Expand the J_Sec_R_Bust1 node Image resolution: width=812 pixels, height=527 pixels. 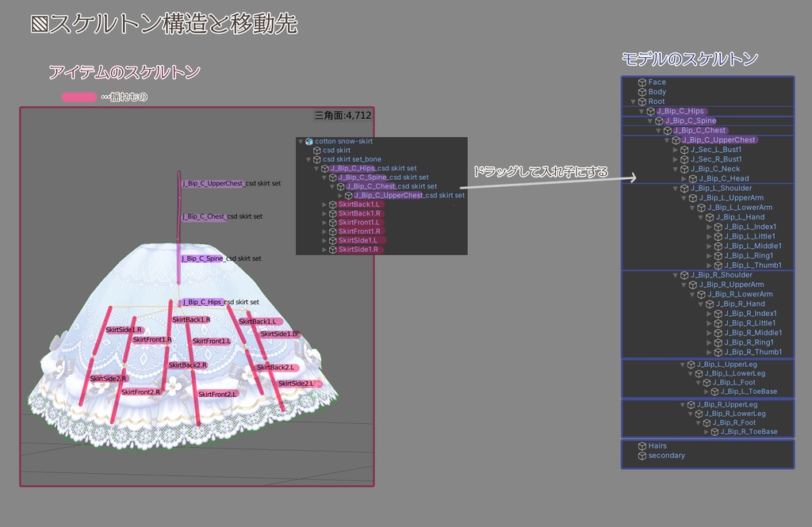(676, 159)
